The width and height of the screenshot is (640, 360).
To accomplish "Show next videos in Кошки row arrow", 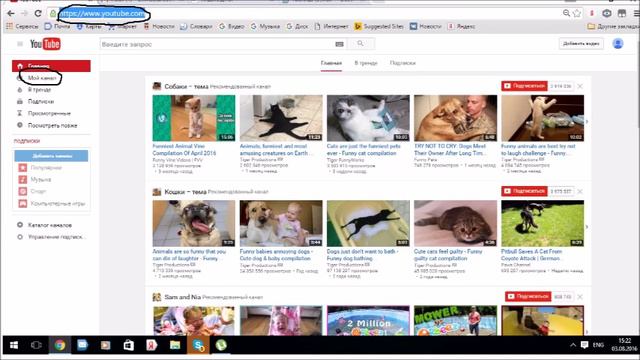I will pos(587,227).
